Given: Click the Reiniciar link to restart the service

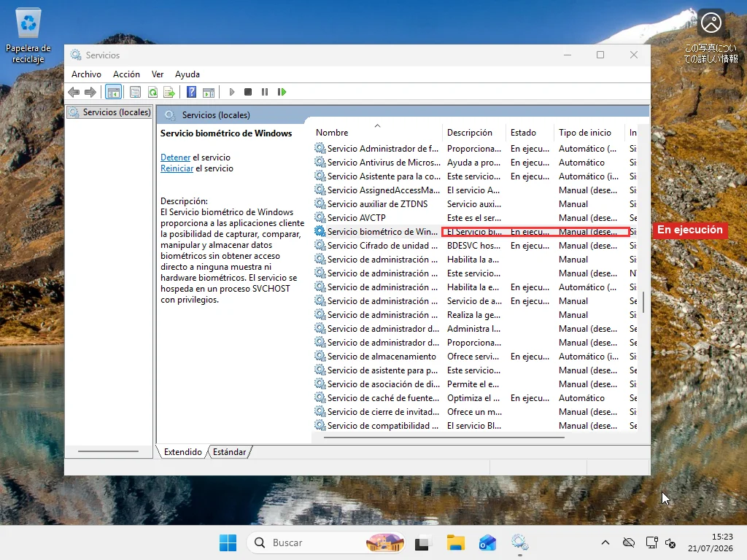Looking at the screenshot, I should point(177,168).
